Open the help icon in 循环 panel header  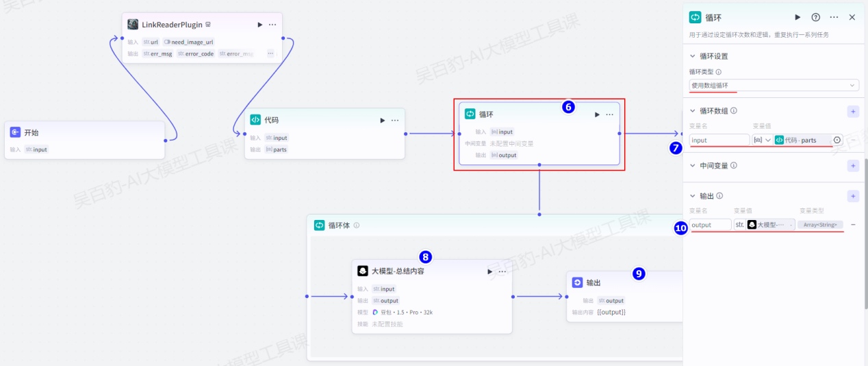pos(815,17)
